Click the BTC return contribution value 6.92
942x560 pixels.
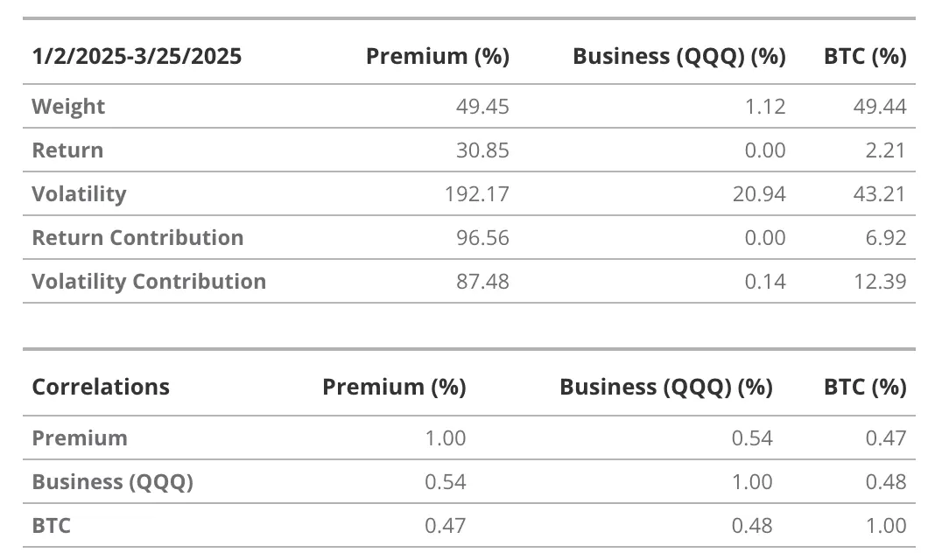884,238
